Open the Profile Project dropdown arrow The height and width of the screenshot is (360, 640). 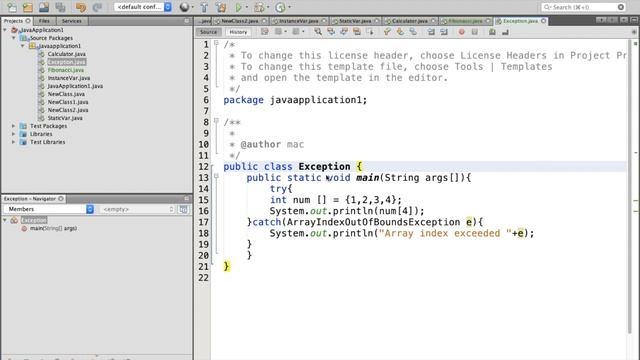point(289,7)
